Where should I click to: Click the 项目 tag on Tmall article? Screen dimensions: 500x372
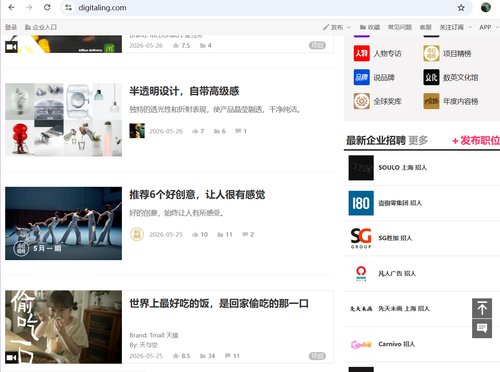click(317, 356)
